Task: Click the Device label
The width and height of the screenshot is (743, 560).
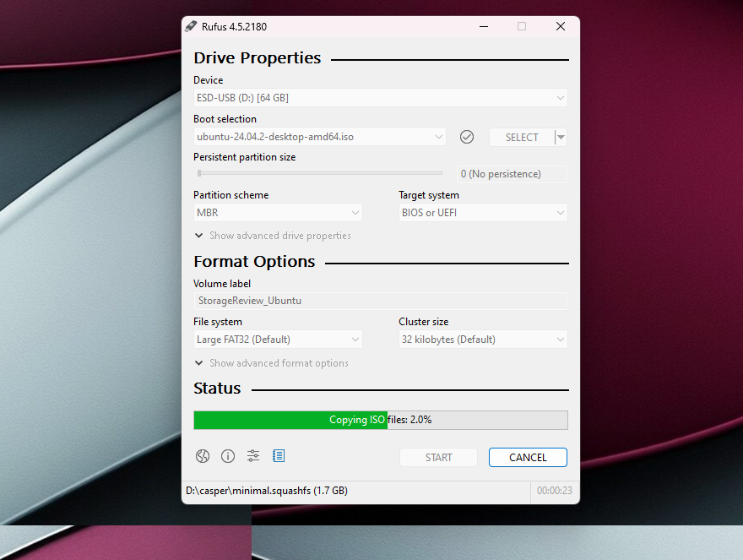Action: coord(208,80)
